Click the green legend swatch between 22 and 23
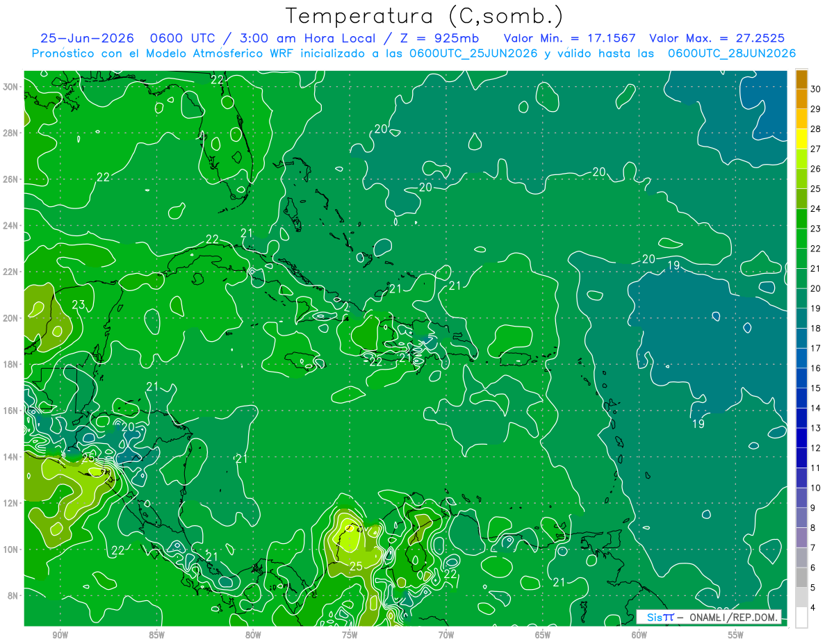The image size is (834, 644). pyautogui.click(x=801, y=238)
